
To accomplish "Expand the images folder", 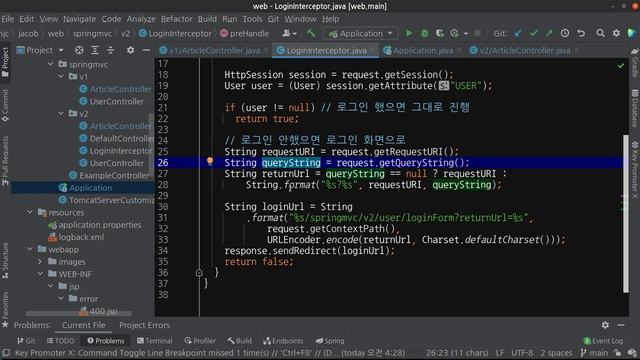I will [x=40, y=261].
